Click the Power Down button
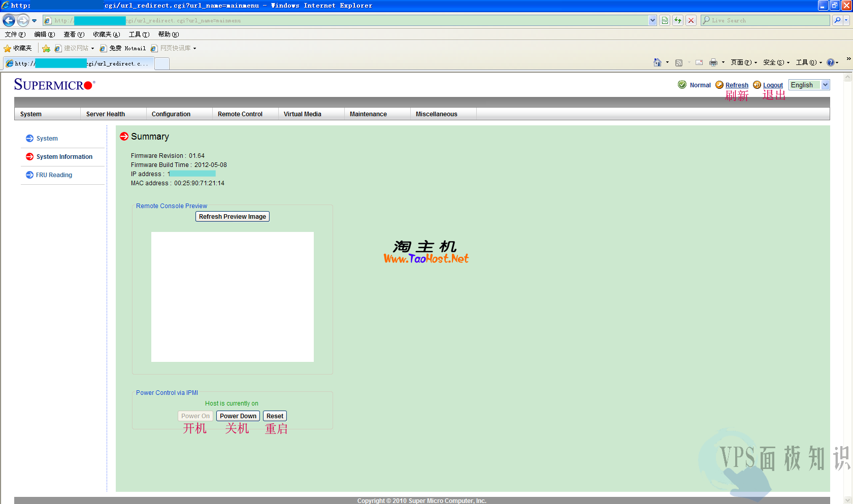Screen dimensions: 853x504 [238, 416]
